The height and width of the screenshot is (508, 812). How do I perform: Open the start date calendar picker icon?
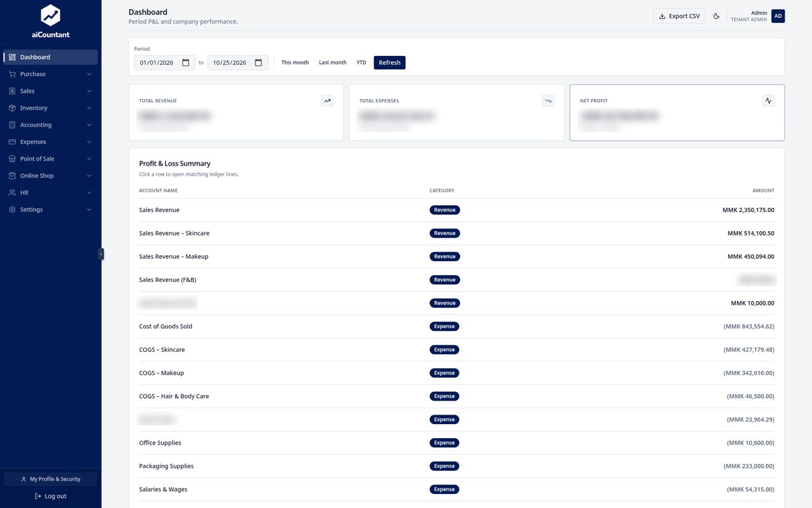coord(186,63)
